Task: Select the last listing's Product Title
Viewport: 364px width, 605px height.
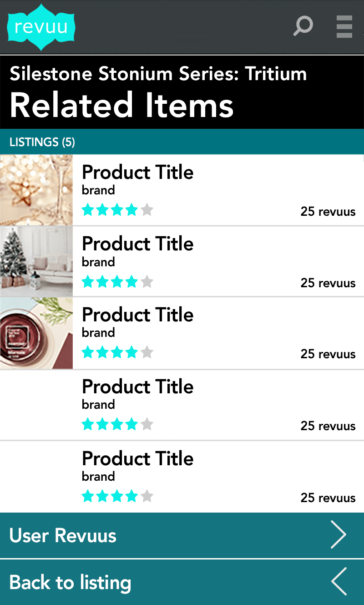Action: pos(137,458)
